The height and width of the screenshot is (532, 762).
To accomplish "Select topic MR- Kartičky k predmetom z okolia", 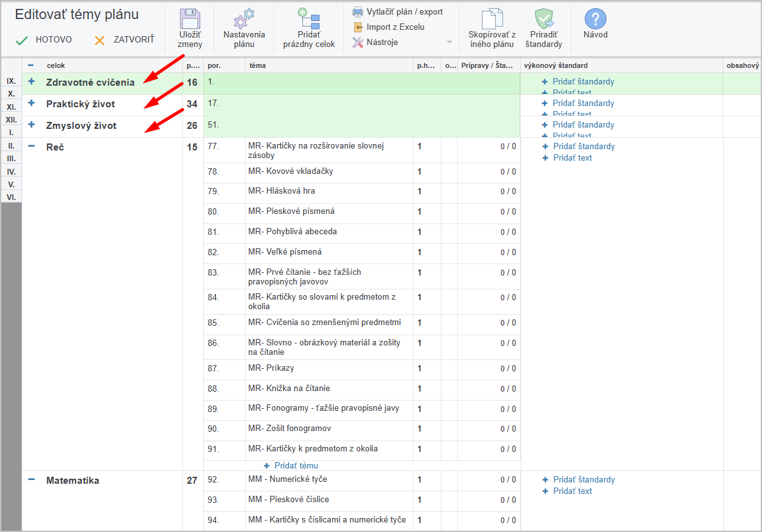I will [313, 449].
